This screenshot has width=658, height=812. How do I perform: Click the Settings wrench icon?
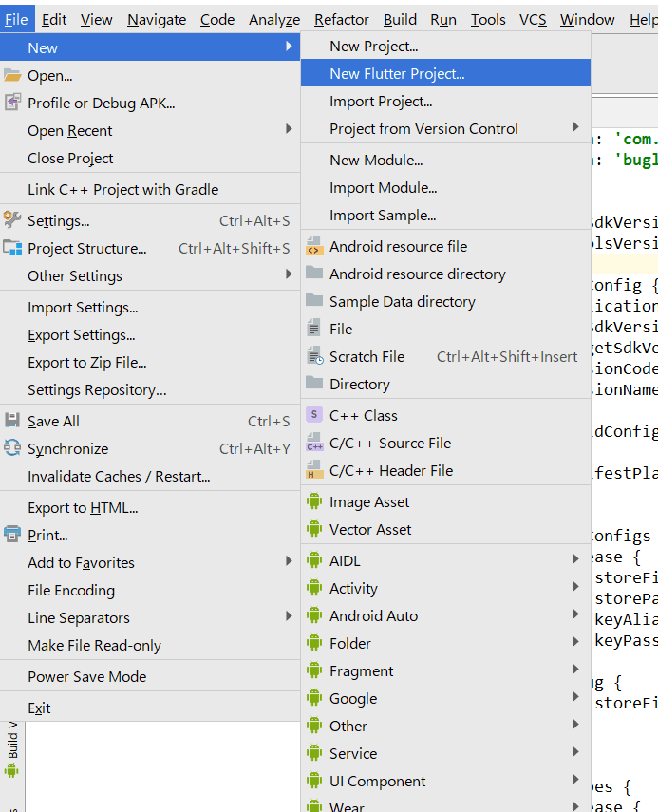pyautogui.click(x=12, y=220)
